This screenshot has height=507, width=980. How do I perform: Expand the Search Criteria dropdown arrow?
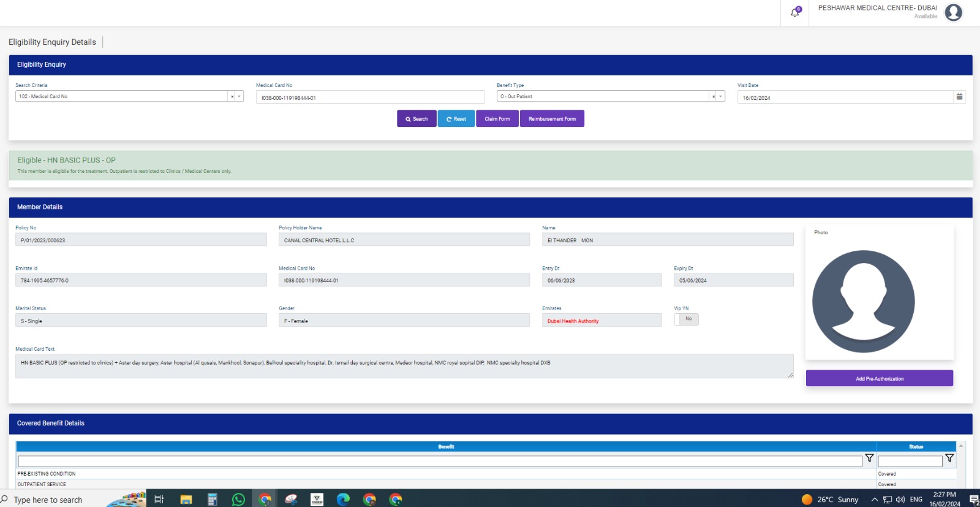pos(239,97)
